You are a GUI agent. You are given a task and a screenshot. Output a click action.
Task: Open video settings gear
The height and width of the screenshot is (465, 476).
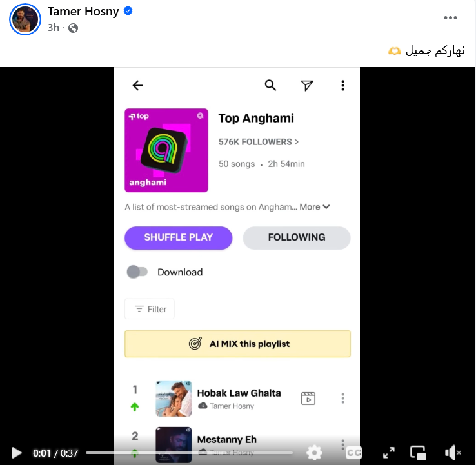315,453
